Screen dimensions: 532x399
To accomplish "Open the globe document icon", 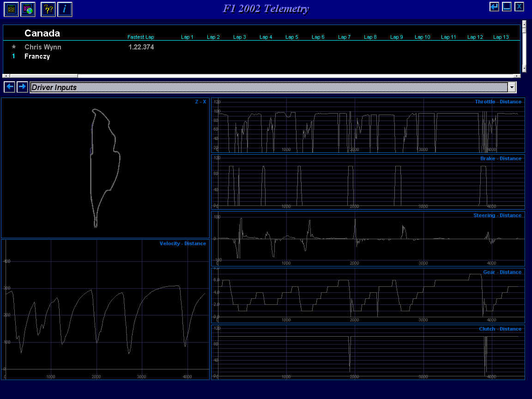I will tap(28, 9).
